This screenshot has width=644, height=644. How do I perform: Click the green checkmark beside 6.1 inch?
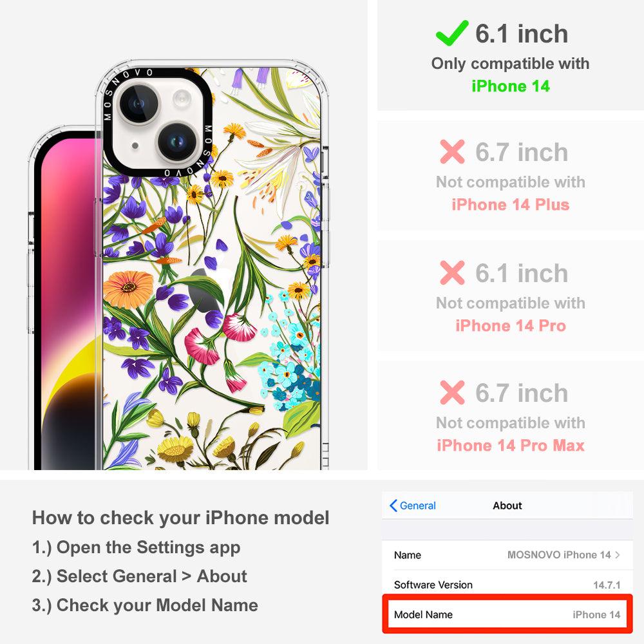pos(452,33)
